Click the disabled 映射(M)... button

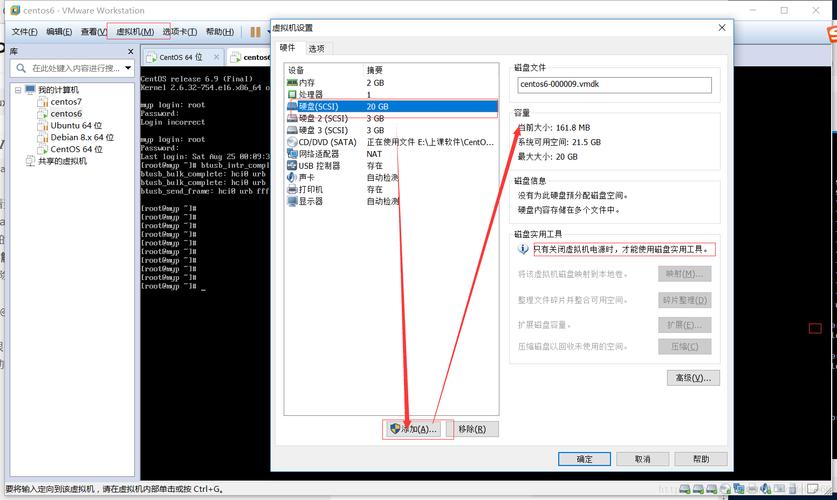coord(685,274)
